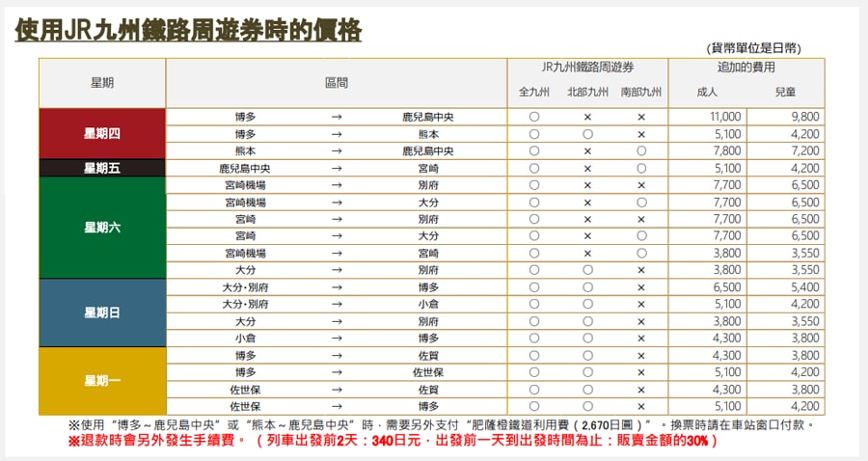
Task: Click adult fare 5,100 in 大分·別府→小倉 row
Action: click(727, 304)
